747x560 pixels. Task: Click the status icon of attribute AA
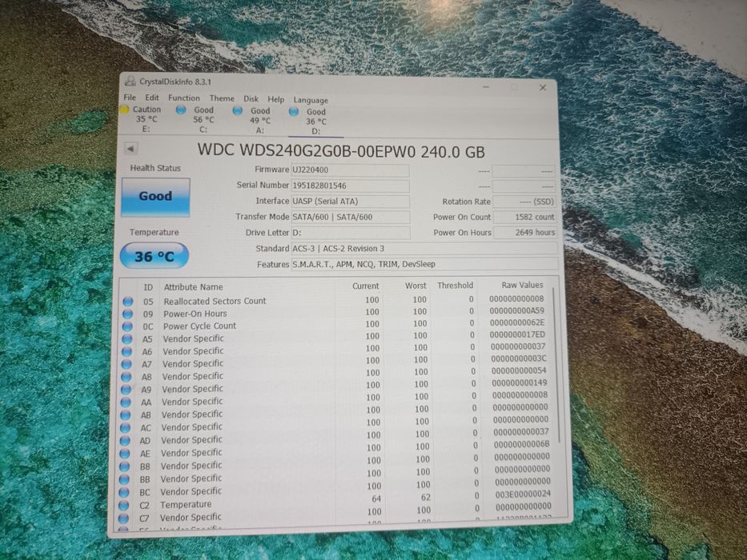point(126,402)
